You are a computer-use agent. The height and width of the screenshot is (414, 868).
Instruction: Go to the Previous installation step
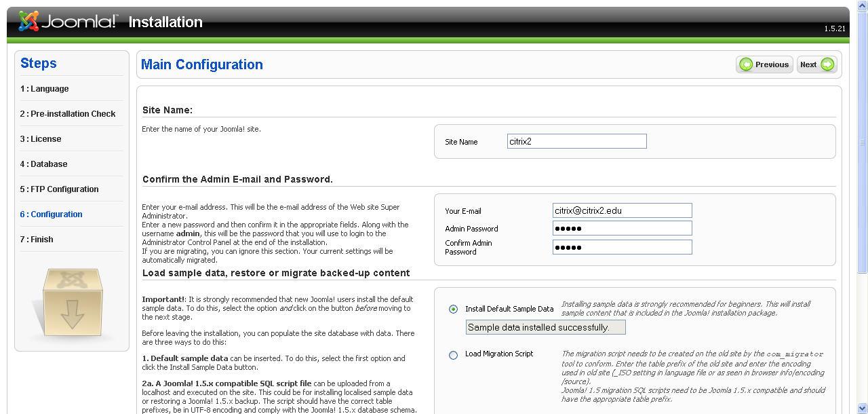click(x=764, y=64)
